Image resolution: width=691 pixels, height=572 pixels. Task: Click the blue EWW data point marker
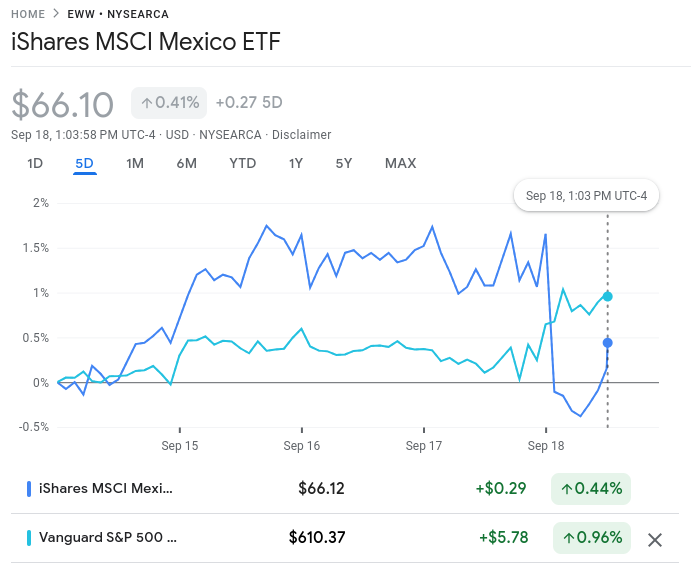(x=607, y=343)
